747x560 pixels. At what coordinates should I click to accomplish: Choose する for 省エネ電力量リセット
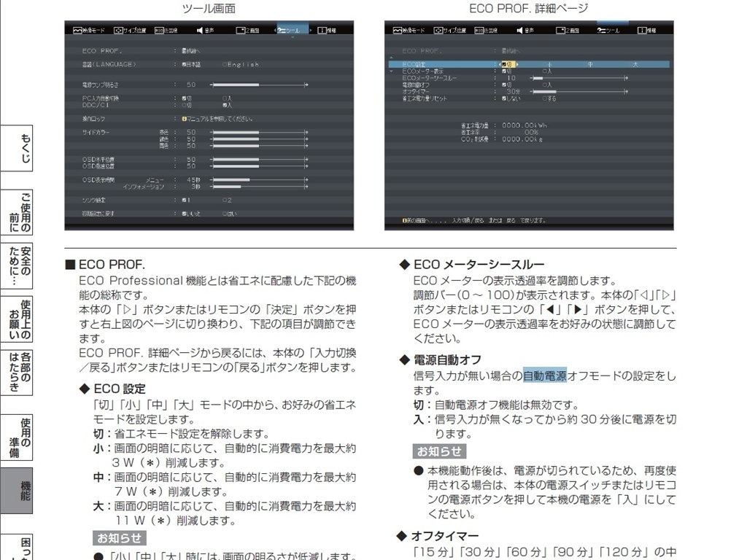(549, 98)
